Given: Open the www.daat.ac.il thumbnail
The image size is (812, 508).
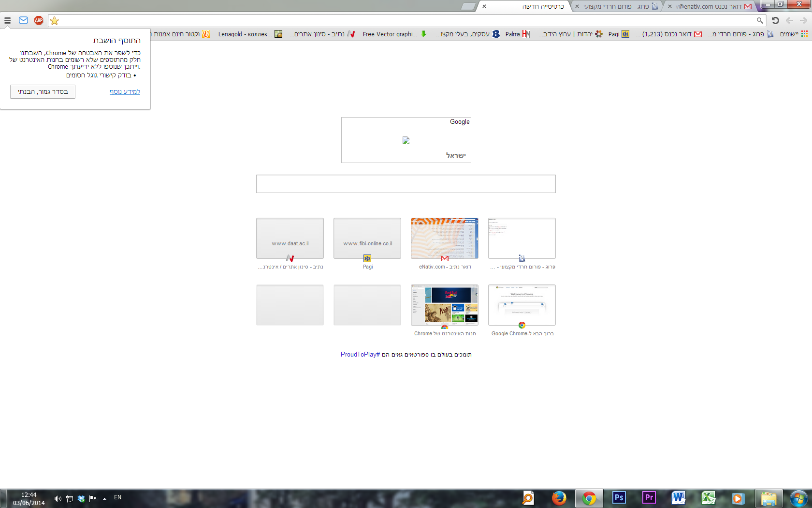Looking at the screenshot, I should [x=290, y=239].
